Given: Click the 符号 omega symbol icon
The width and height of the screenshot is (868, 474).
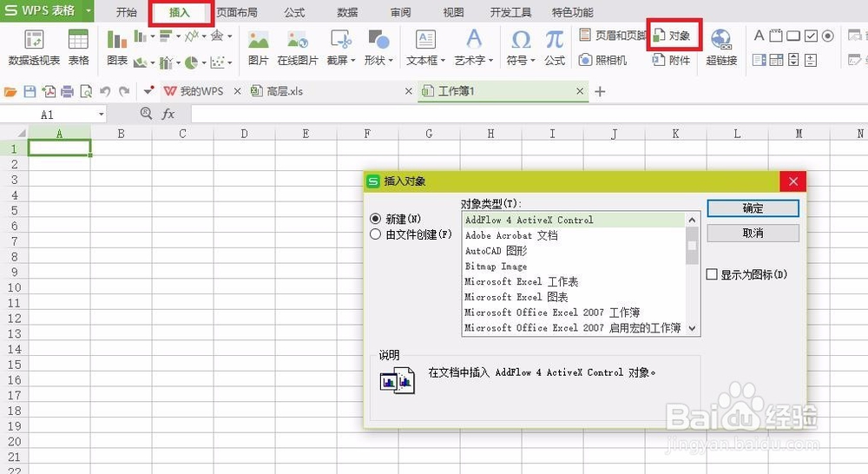Looking at the screenshot, I should pyautogui.click(x=521, y=40).
